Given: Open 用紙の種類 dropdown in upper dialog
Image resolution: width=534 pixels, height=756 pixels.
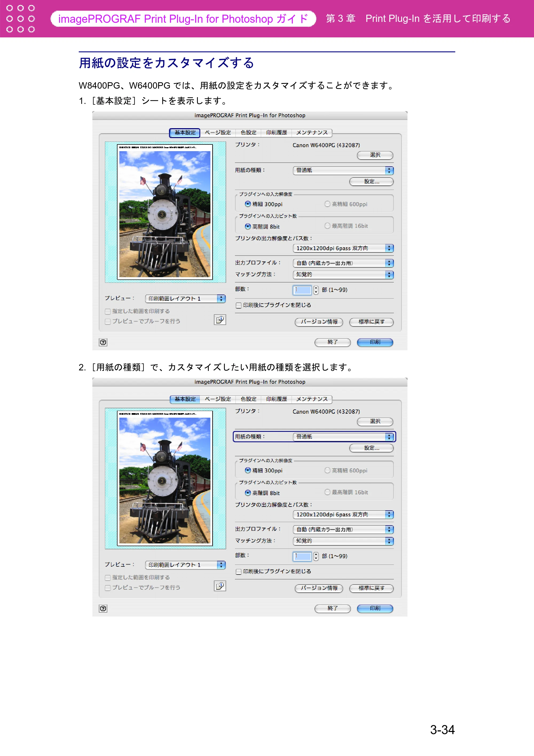Looking at the screenshot, I should (x=343, y=170).
